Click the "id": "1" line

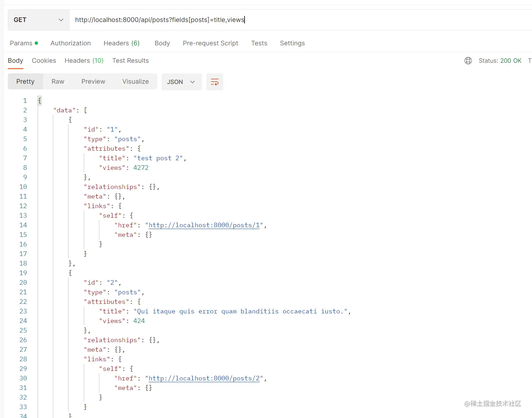tap(102, 129)
